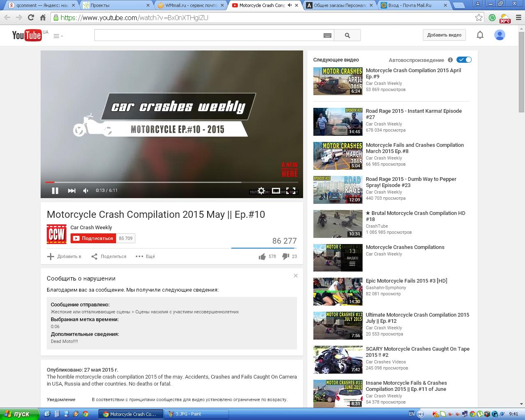The width and height of the screenshot is (525, 420).
Task: Click autoplay info icon
Action: click(450, 60)
